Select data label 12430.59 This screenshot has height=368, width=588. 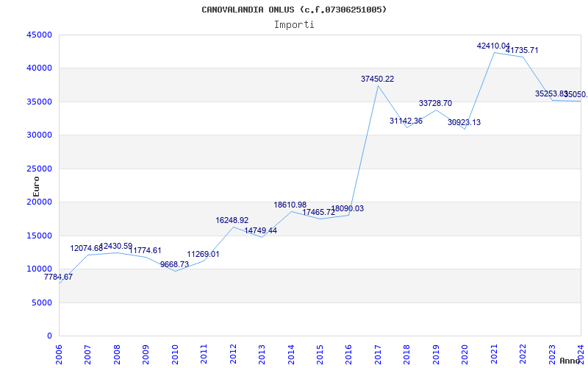pos(116,246)
